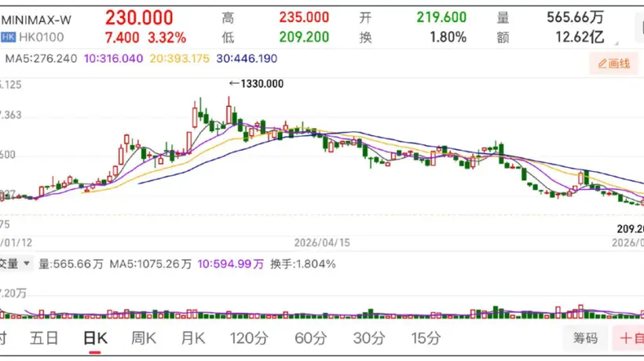Click the price change 7.400
644x361 pixels.
coord(122,38)
